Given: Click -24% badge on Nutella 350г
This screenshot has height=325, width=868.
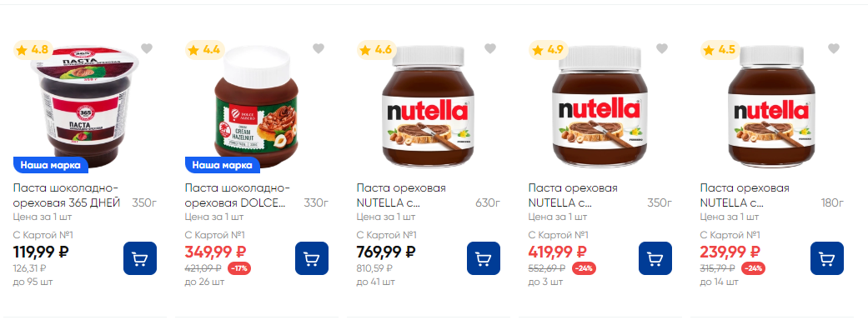Looking at the screenshot, I should coord(584,268).
